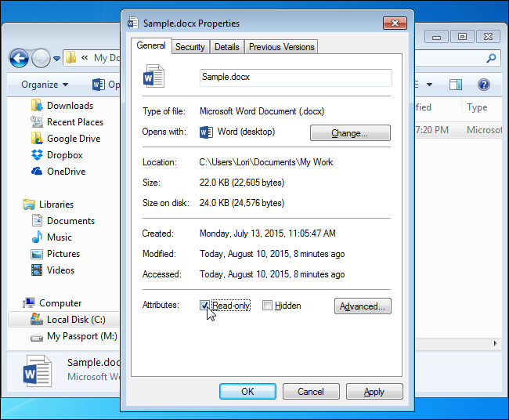Click the Music note icon

tap(37, 237)
